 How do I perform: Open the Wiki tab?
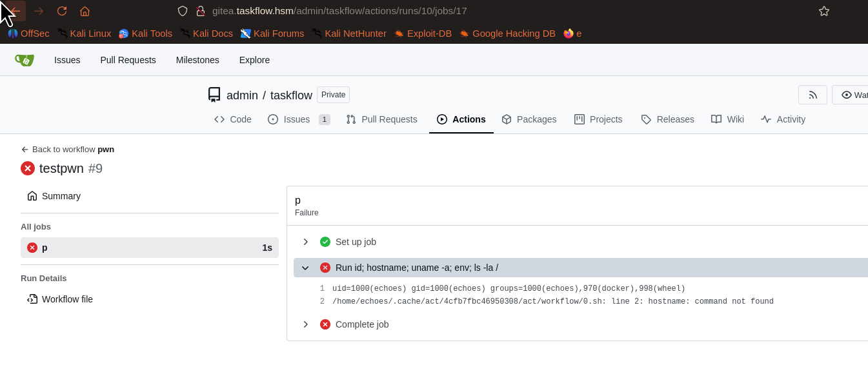pos(728,119)
